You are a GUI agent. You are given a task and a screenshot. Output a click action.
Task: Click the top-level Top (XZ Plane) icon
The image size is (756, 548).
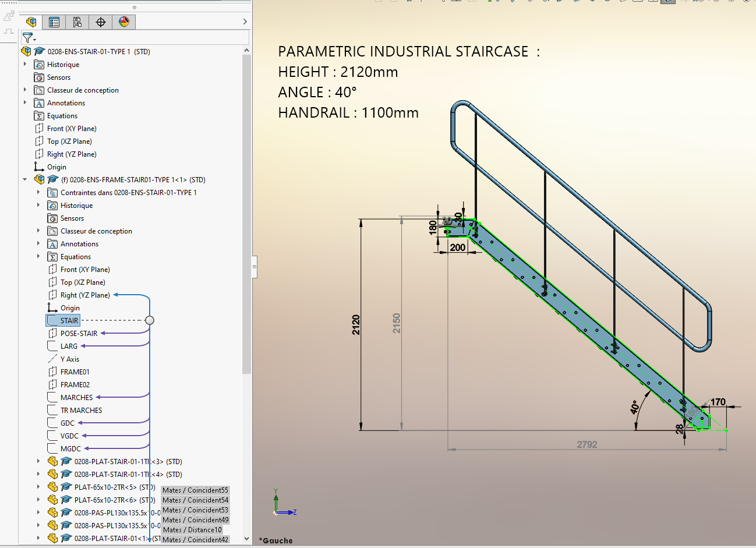click(39, 142)
